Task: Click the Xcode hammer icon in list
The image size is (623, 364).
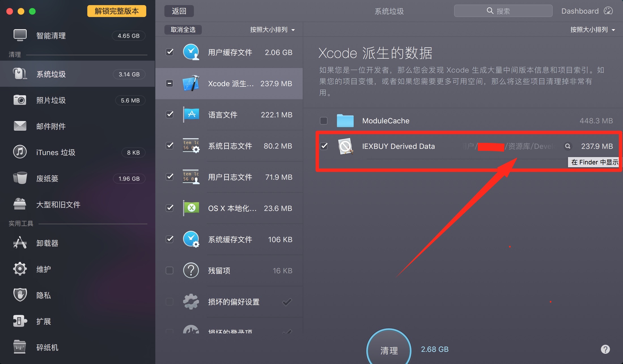Action: click(191, 83)
